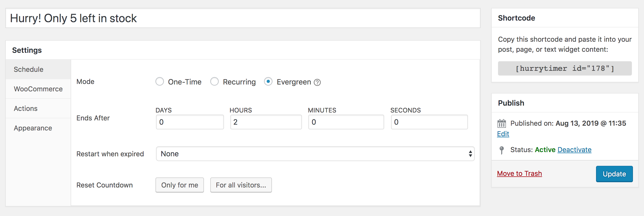This screenshot has width=644, height=216.
Task: Select the Evergreen mode radio button
Action: coord(268,82)
